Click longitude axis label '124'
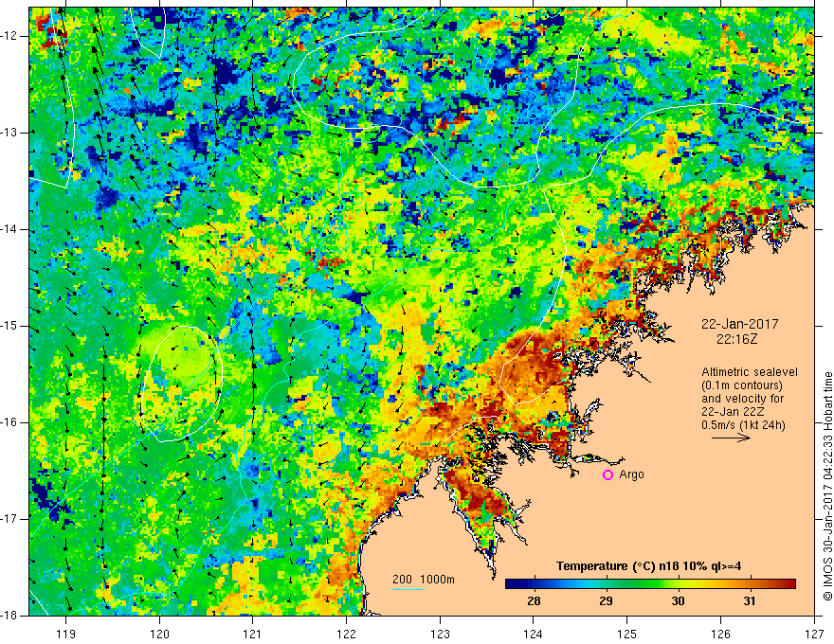Screen dimensions: 834x644 coord(534,634)
